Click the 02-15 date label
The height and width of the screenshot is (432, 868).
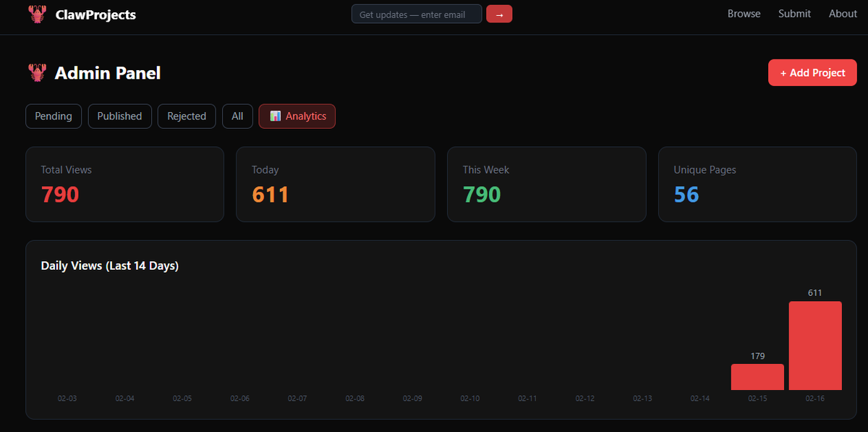pos(757,399)
